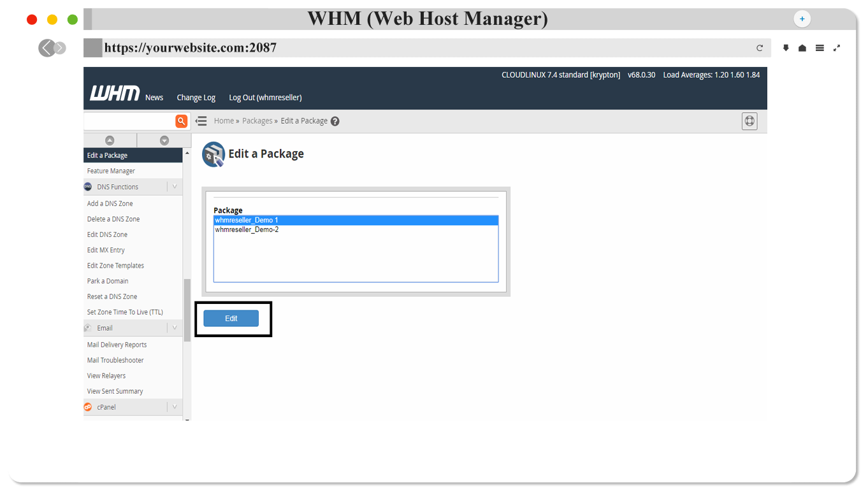Viewport: 868px width, 490px height.
Task: Click Log Out (whmreseller)
Action: pyautogui.click(x=265, y=97)
